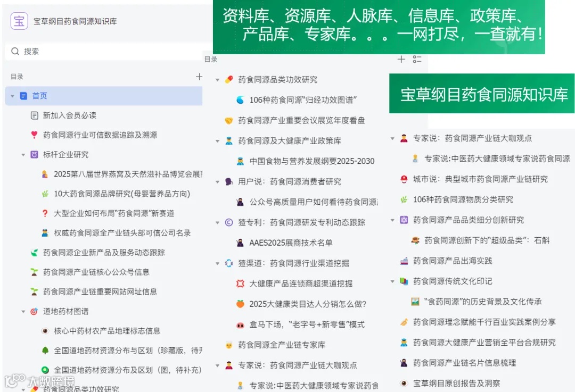575x392 pixels.
Task: Click the tree icon of 全国道地药材资源分布与区划
Action: click(45, 351)
